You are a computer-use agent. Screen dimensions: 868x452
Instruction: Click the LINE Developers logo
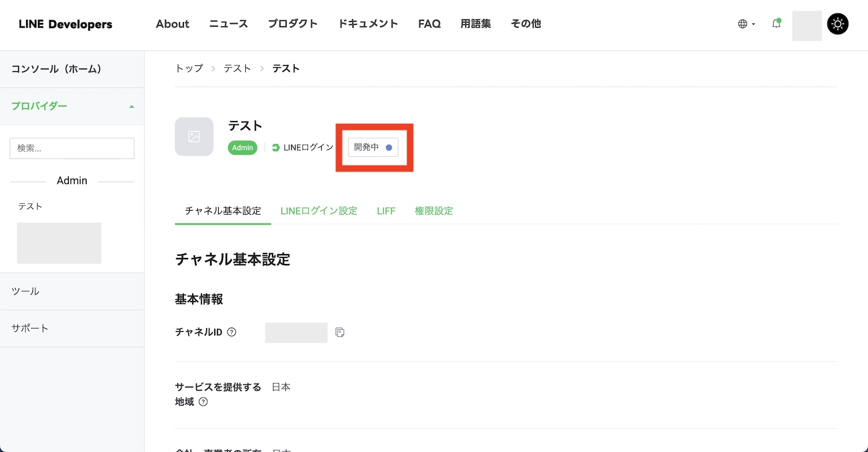pos(65,24)
